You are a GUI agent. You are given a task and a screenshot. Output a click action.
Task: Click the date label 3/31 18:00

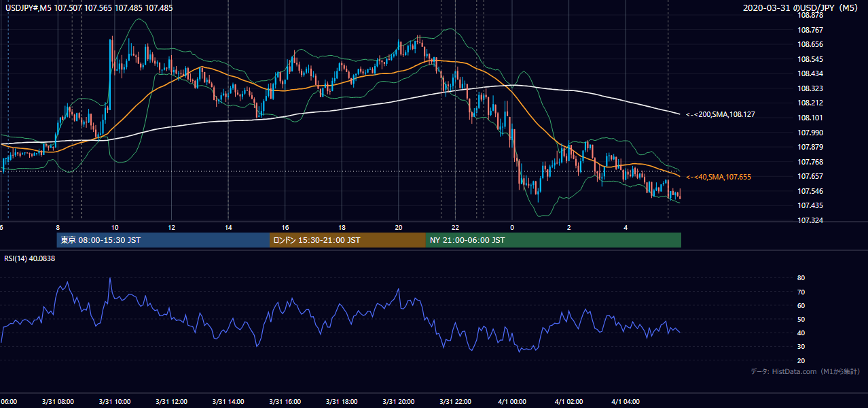click(x=342, y=402)
